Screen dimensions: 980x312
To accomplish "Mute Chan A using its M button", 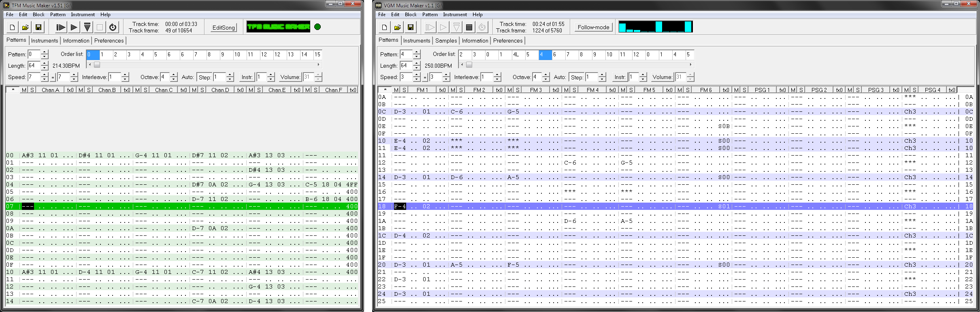I will click(24, 90).
